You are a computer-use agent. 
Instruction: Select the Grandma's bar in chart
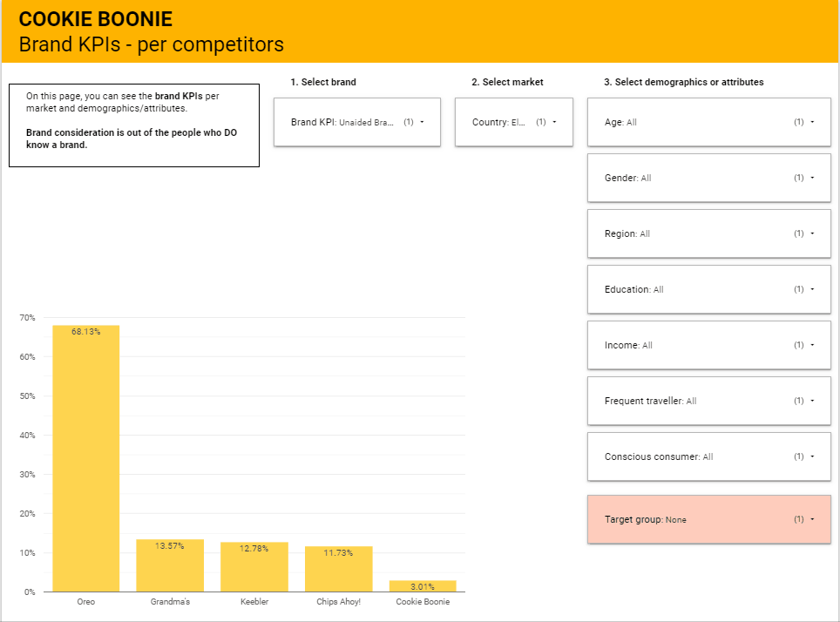pyautogui.click(x=170, y=565)
